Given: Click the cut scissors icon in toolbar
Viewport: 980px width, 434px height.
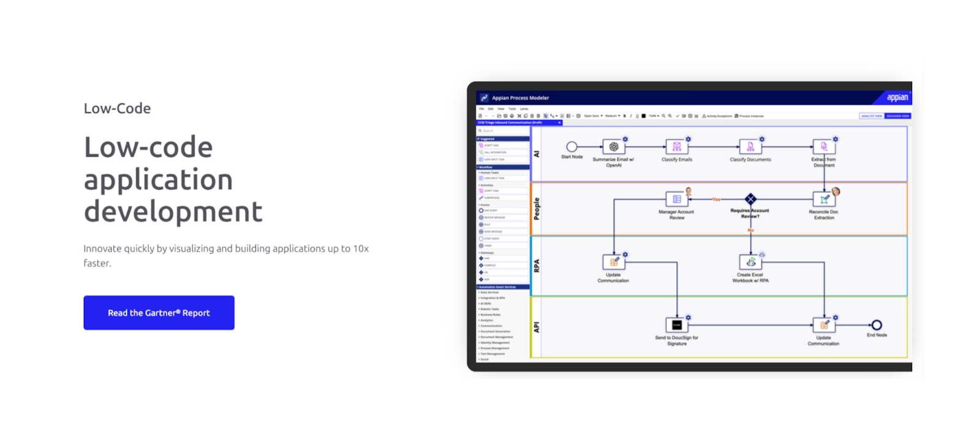Looking at the screenshot, I should (519, 116).
